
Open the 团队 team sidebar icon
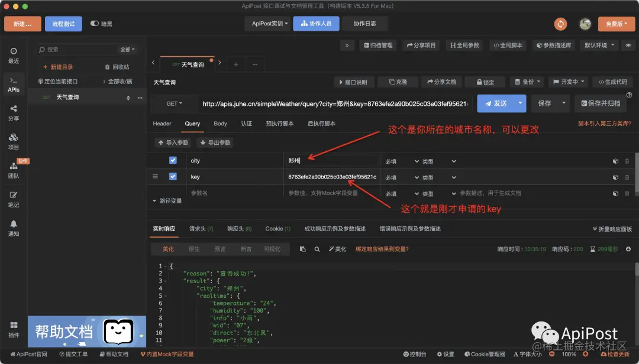(14, 170)
